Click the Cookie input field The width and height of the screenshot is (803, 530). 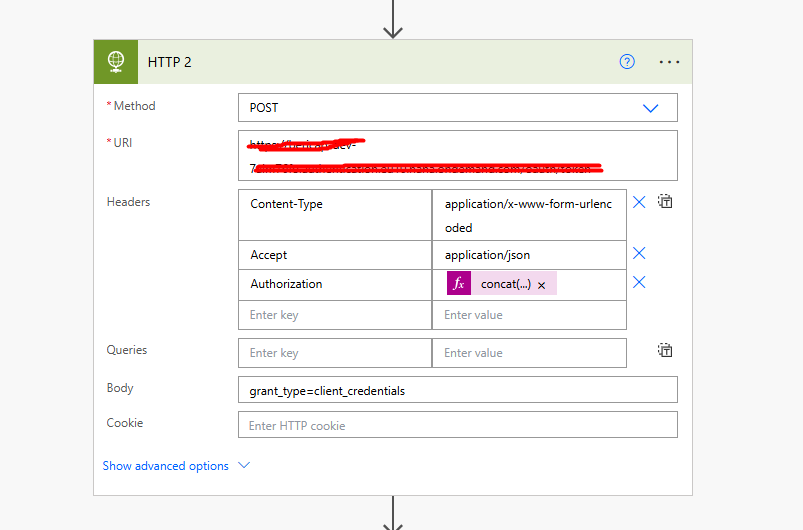tap(457, 425)
